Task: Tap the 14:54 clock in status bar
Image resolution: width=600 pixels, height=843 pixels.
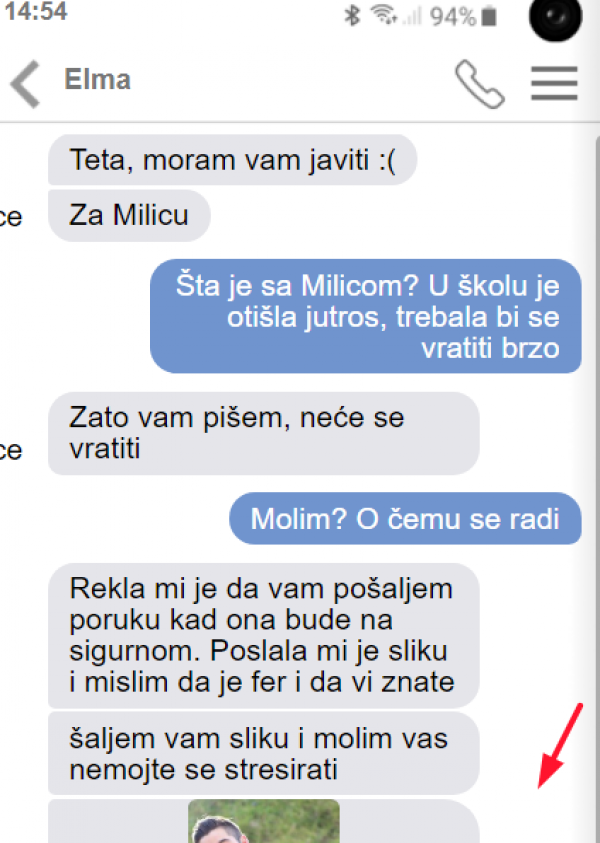Action: pyautogui.click(x=35, y=12)
